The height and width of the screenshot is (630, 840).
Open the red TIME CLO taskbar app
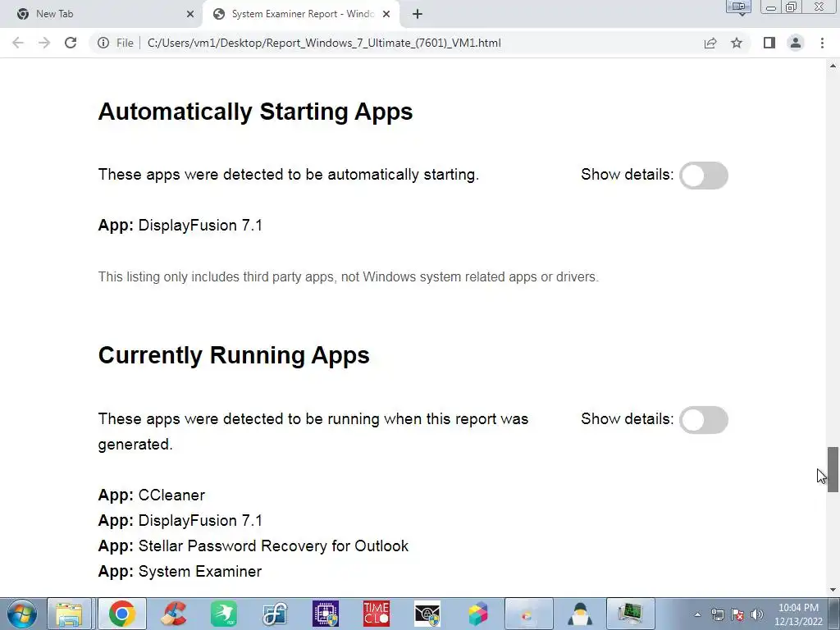[x=377, y=614]
